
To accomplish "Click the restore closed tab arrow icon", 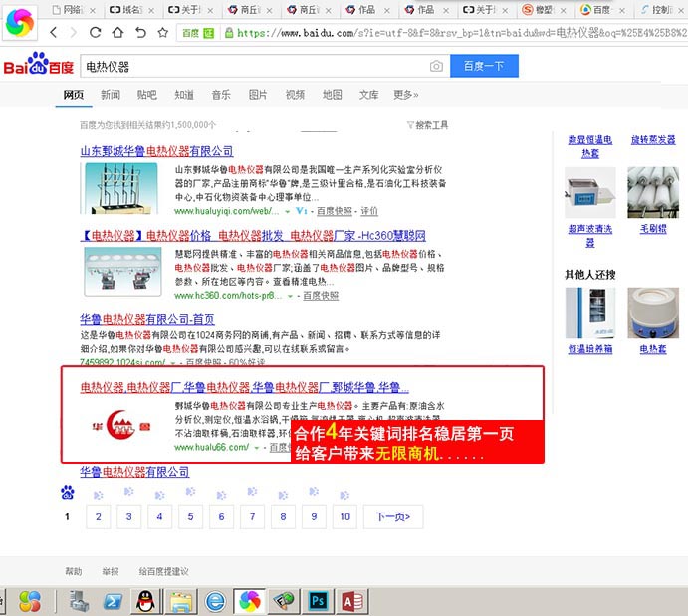I will [x=140, y=32].
